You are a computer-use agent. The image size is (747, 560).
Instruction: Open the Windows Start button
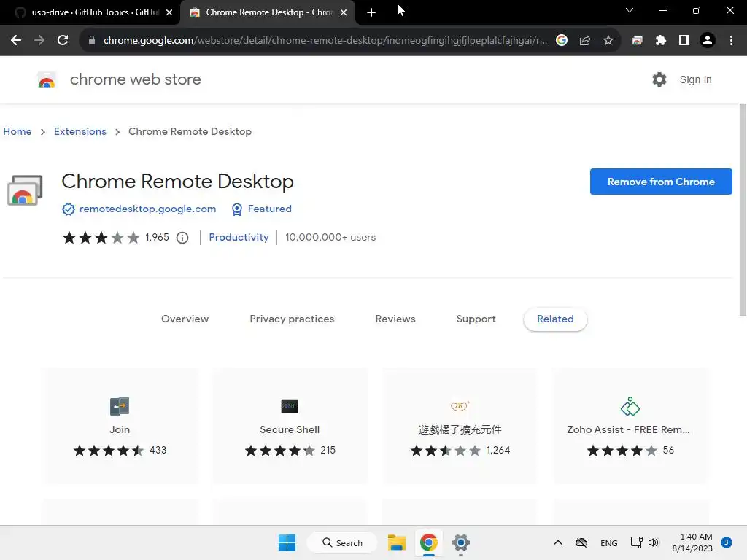(287, 542)
